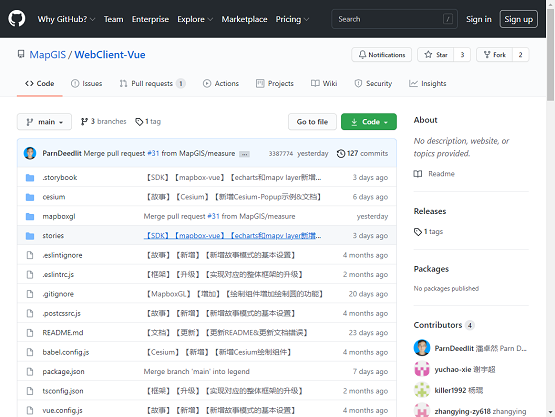Open the Insights tab
555x417 pixels.
click(428, 84)
